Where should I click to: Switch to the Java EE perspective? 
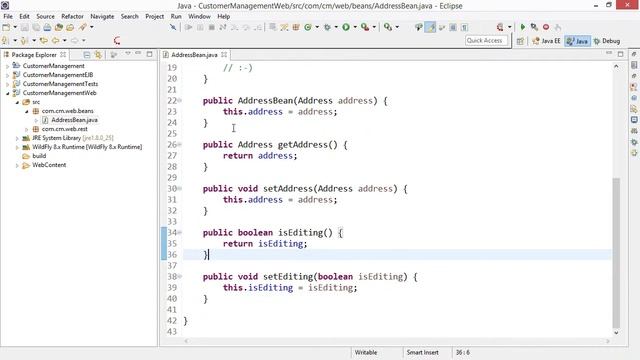coord(547,41)
